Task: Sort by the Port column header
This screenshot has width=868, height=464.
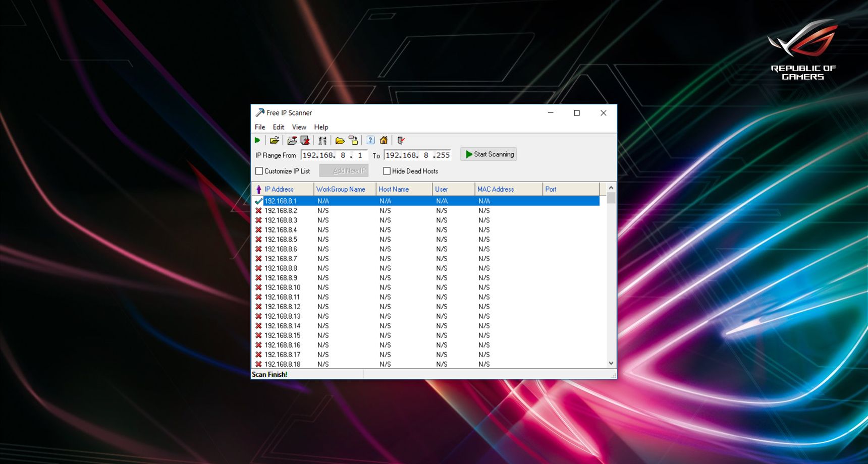Action: click(571, 189)
